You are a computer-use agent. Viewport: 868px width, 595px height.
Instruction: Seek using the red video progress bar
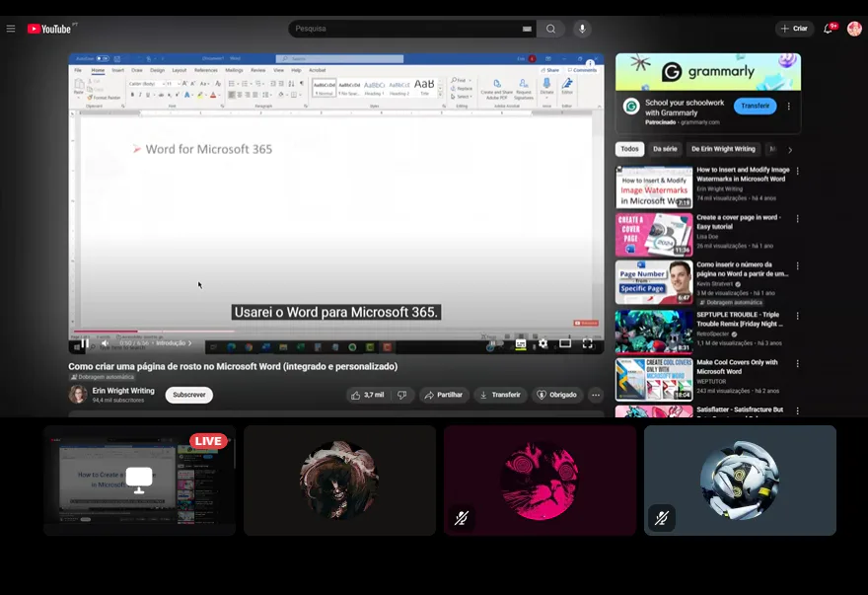[338, 332]
